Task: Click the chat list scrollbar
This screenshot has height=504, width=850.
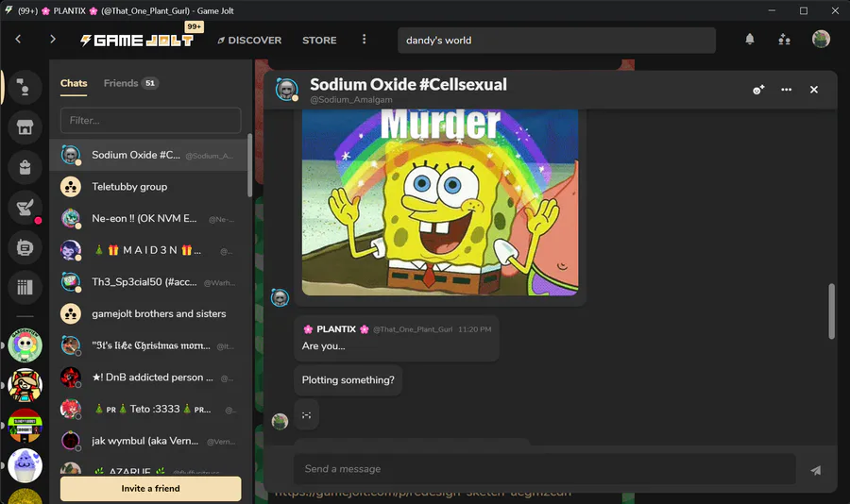Action: pos(250,165)
